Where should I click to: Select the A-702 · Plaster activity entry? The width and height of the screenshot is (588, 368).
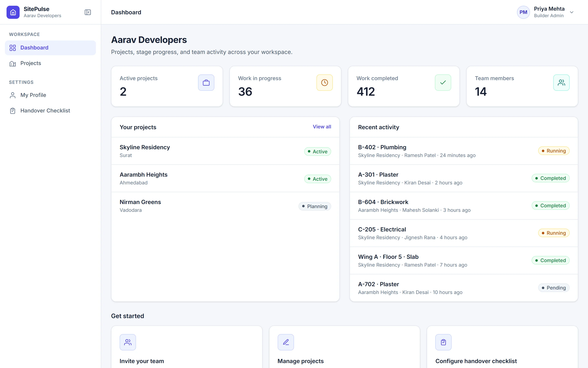(x=464, y=288)
